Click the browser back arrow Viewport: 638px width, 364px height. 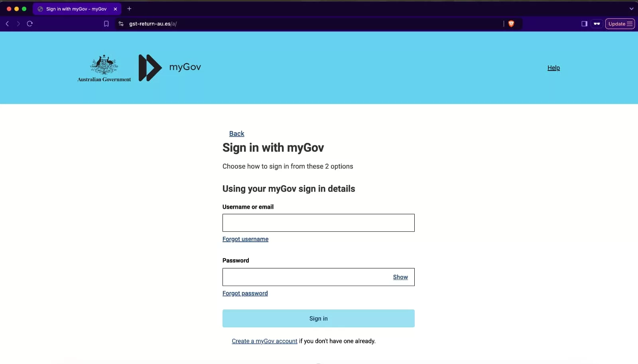[x=7, y=24]
